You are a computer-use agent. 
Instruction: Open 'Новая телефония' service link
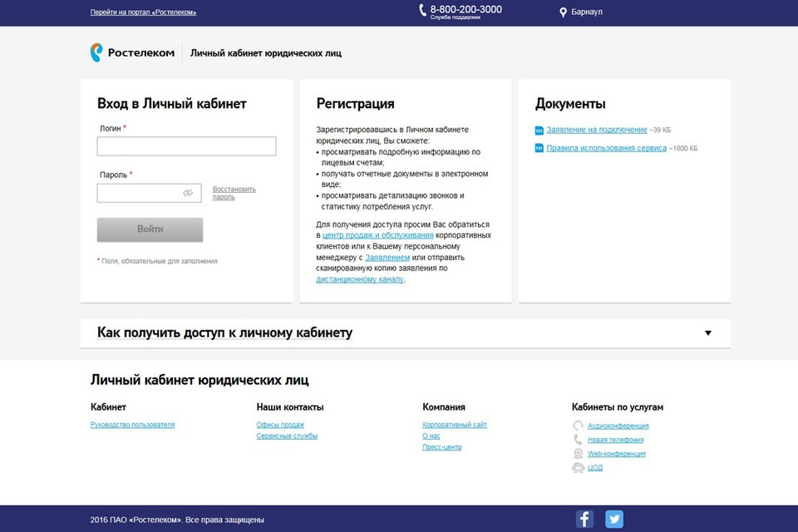[615, 440]
